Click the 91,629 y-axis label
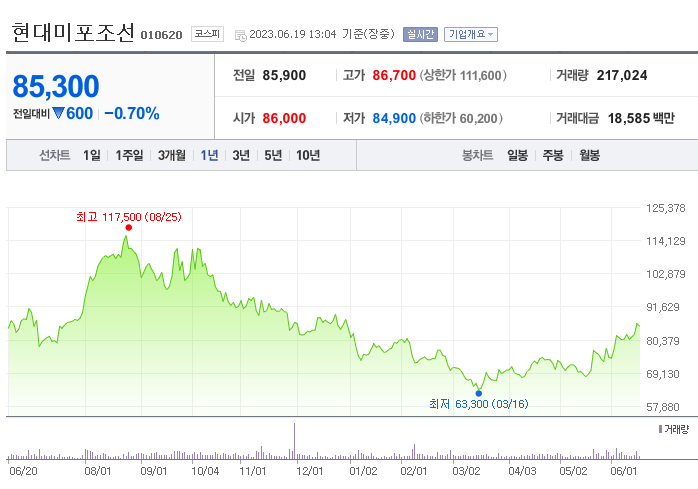Screen dimensions: 698x489 [x=663, y=307]
